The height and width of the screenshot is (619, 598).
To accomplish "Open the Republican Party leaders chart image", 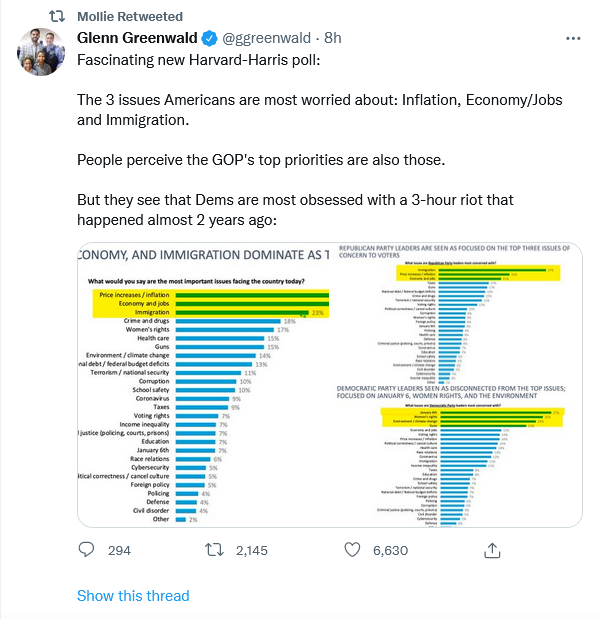I will (x=456, y=314).
